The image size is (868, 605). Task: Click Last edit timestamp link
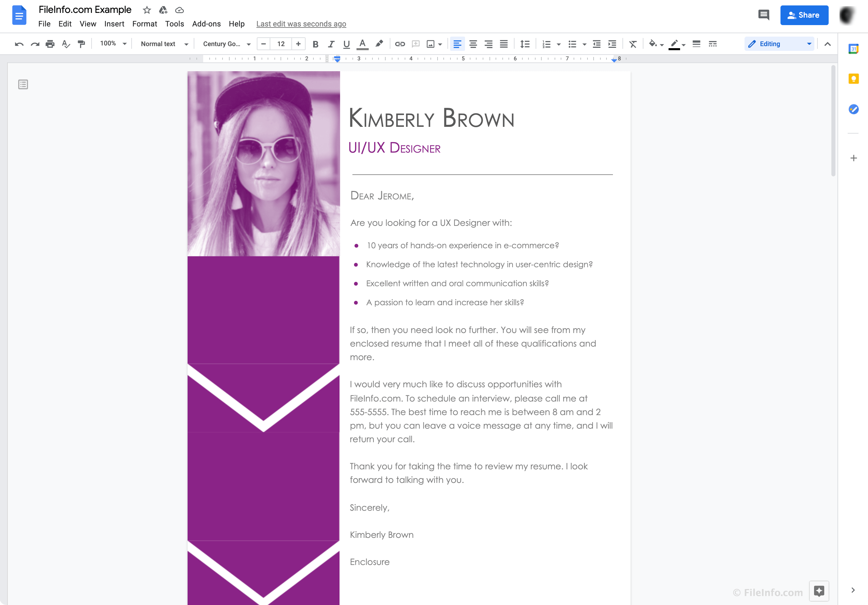[x=302, y=24]
